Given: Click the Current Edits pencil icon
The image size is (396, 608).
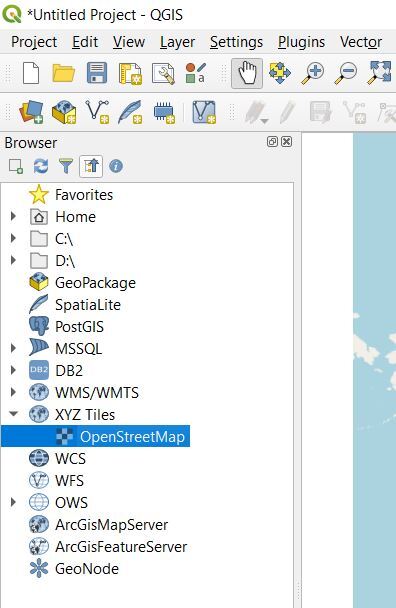Looking at the screenshot, I should (256, 112).
